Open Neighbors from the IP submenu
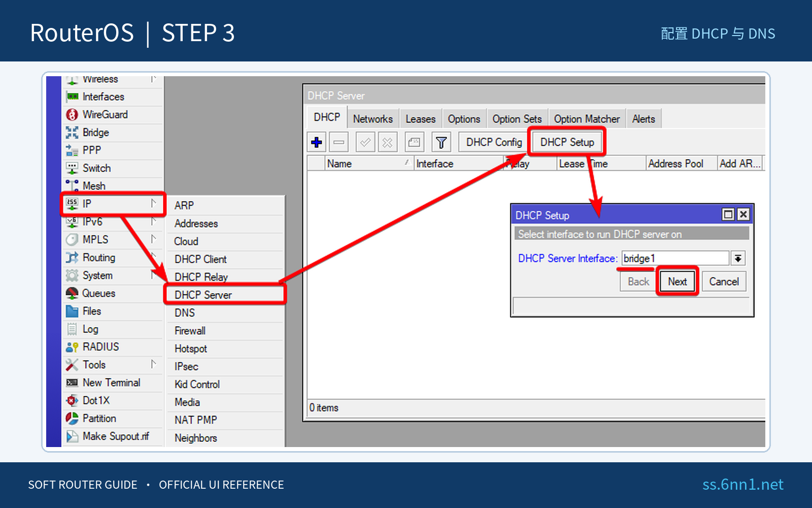 (225, 438)
